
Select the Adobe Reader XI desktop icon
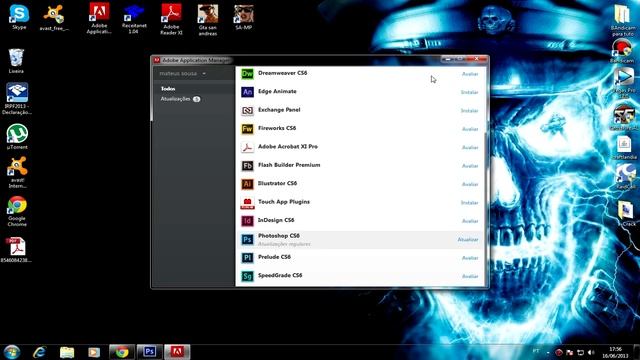coord(171,19)
